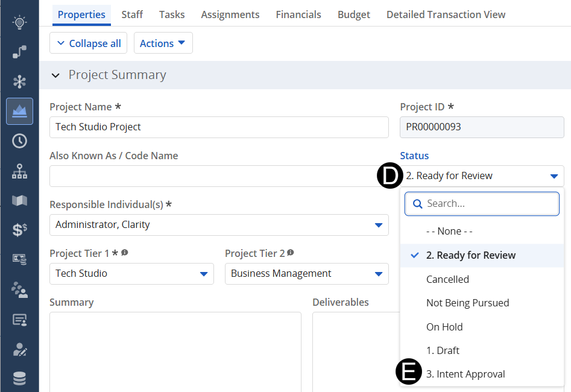Select the highlighted area-chart Projects icon
This screenshot has height=392, width=571.
[19, 112]
